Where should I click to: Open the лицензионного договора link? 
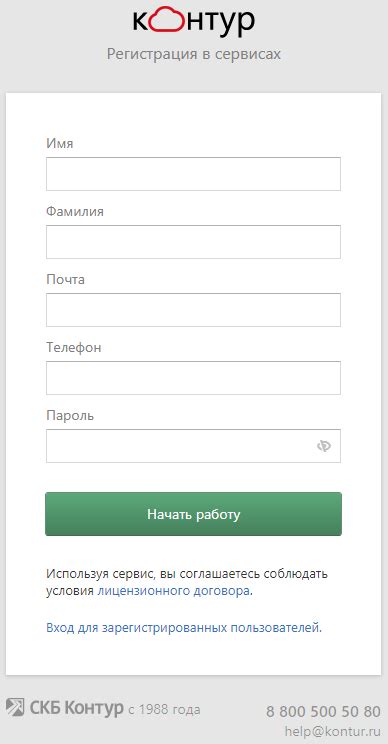tap(174, 592)
